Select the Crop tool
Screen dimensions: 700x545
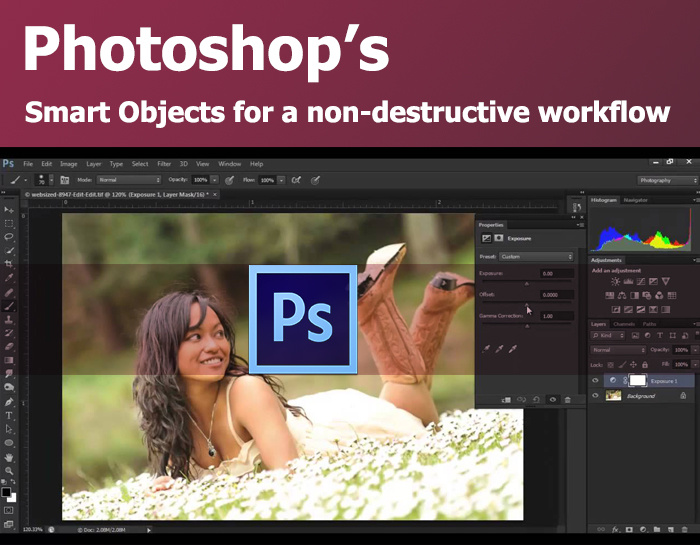click(8, 264)
